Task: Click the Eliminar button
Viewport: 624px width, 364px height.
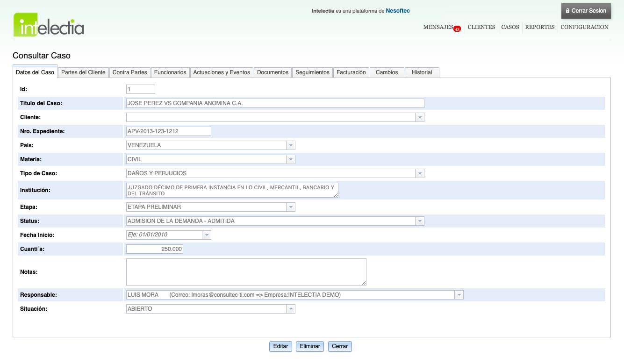Action: [x=310, y=346]
